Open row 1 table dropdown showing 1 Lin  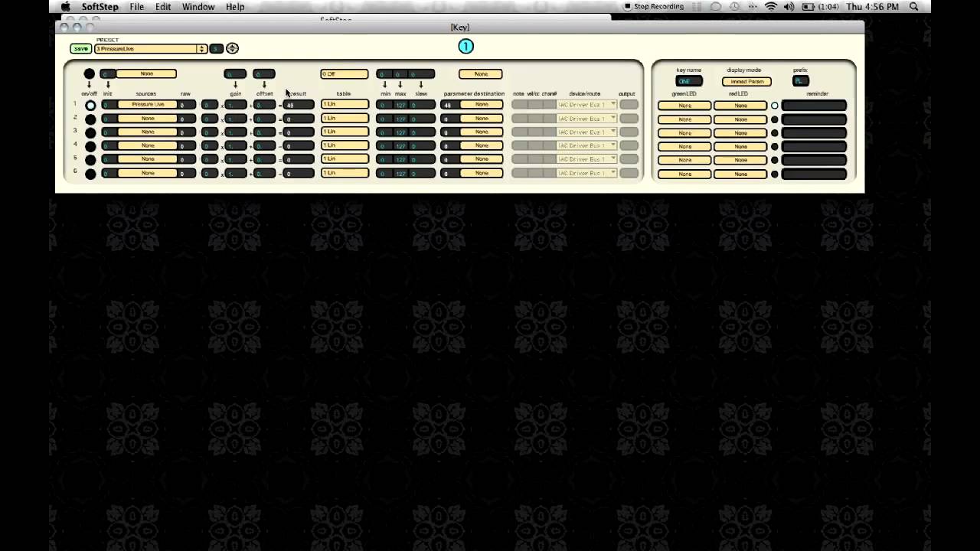(345, 104)
